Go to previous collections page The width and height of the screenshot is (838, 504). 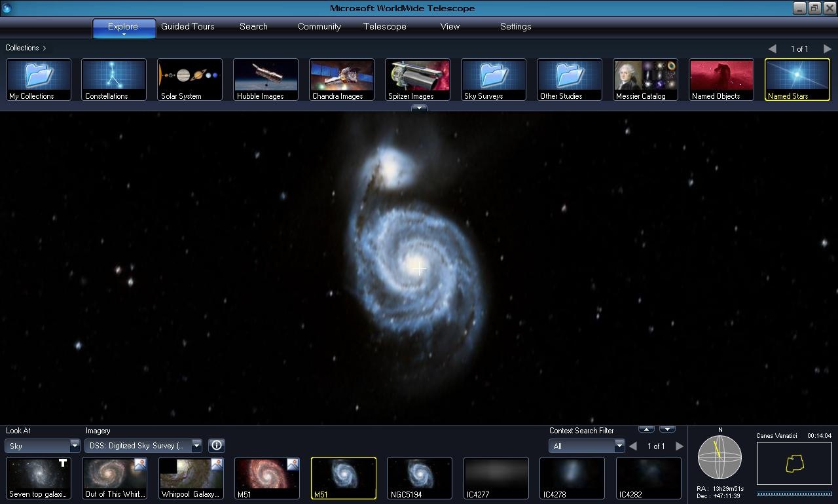point(773,48)
